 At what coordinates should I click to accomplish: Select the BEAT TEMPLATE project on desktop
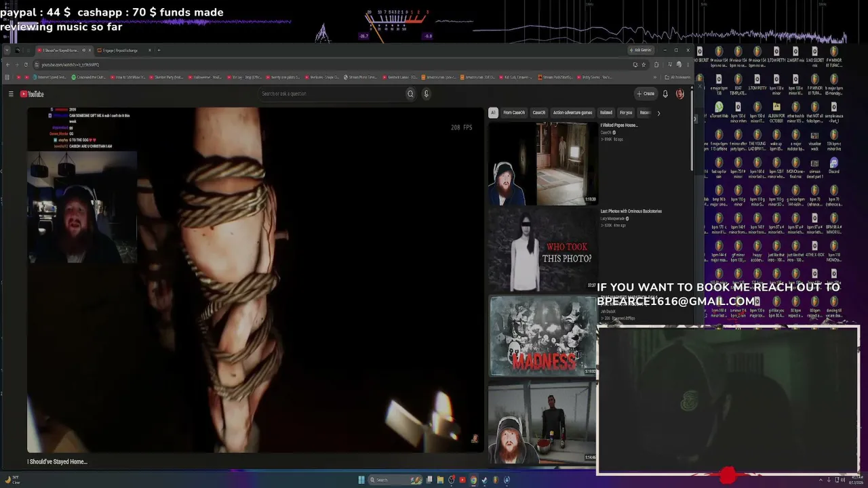[x=738, y=83]
